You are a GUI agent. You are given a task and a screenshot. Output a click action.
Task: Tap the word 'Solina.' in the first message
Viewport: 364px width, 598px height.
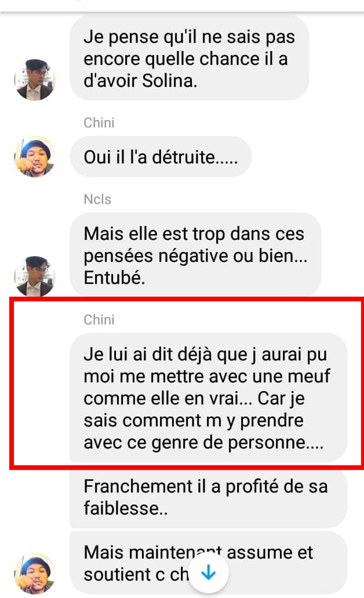tap(169, 81)
